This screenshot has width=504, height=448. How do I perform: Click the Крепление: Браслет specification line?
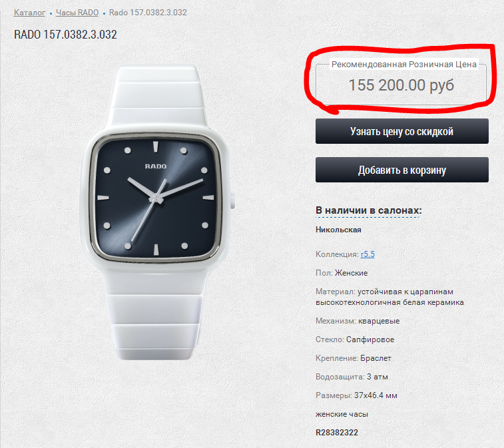point(354,358)
